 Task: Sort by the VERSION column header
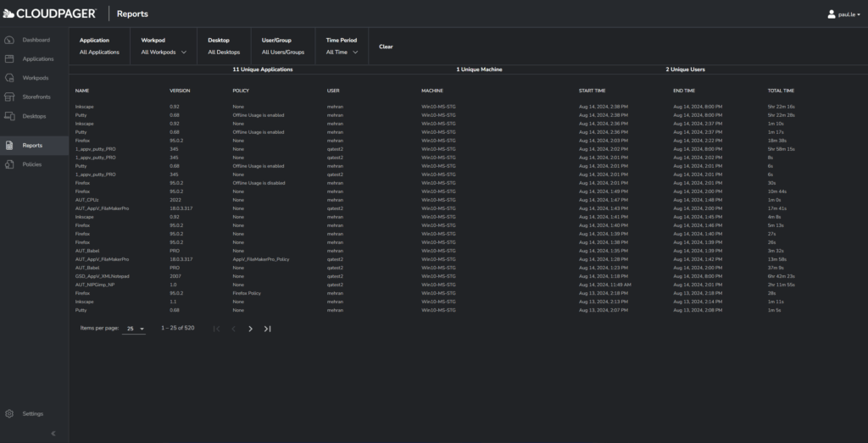(x=180, y=91)
